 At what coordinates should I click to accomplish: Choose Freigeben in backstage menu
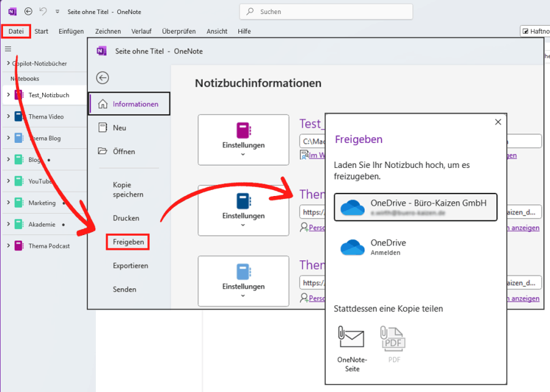point(128,242)
